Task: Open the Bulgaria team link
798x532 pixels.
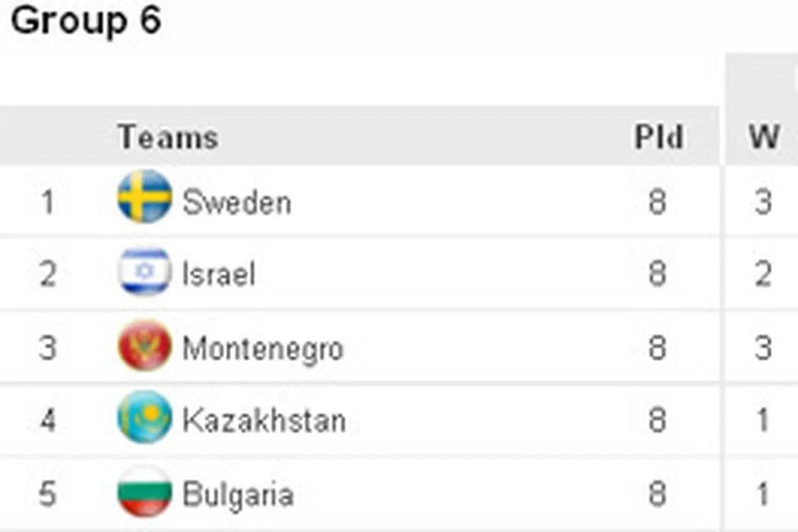Action: 238,495
